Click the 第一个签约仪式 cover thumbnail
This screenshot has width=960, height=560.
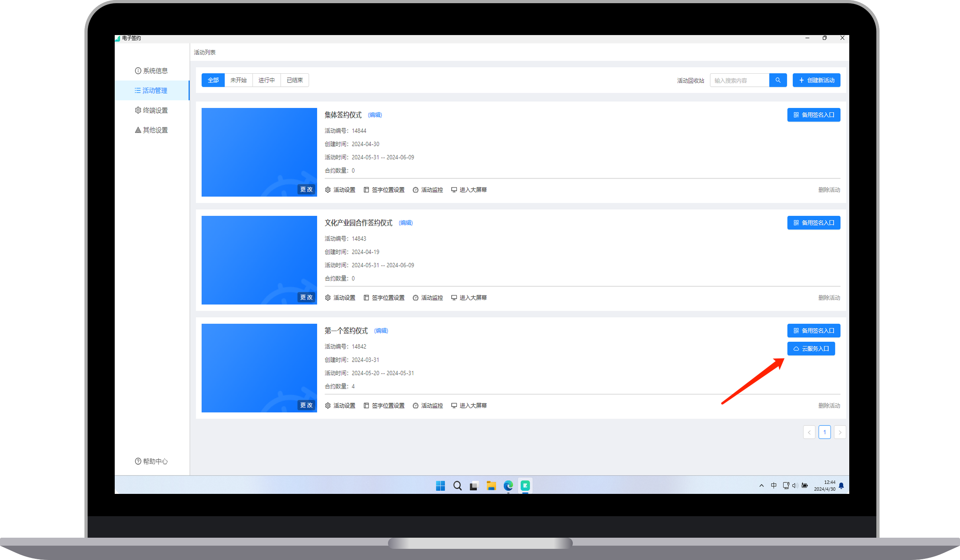coord(259,368)
